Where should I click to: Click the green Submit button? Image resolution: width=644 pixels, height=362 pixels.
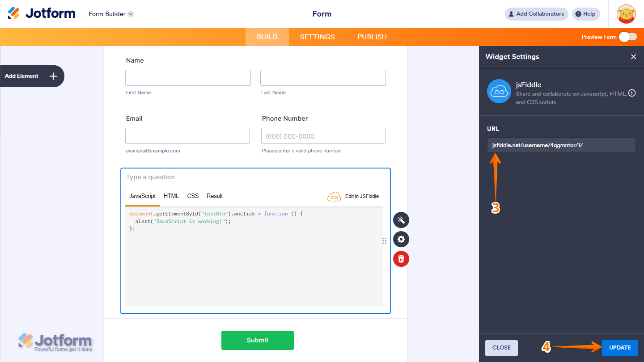(x=258, y=340)
